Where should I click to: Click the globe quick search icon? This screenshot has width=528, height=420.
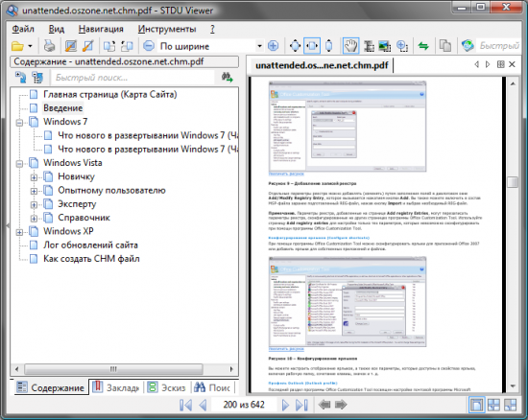tap(468, 46)
